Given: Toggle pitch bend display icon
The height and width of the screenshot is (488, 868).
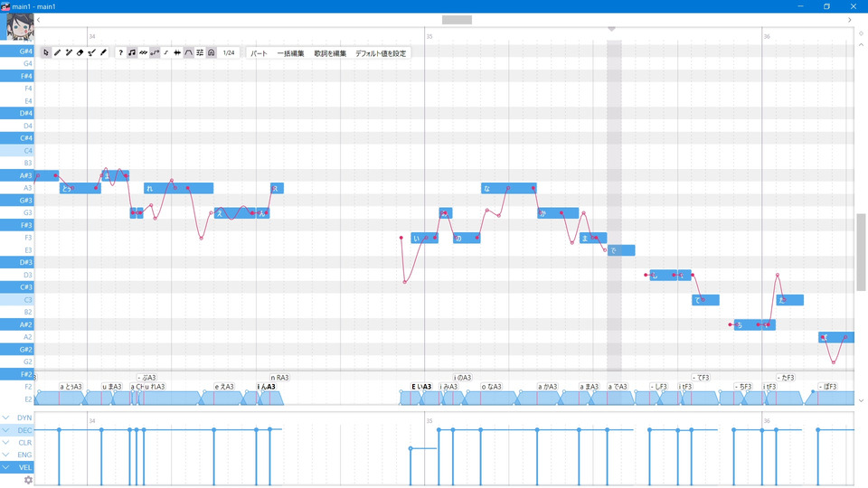Looking at the screenshot, I should [x=155, y=52].
